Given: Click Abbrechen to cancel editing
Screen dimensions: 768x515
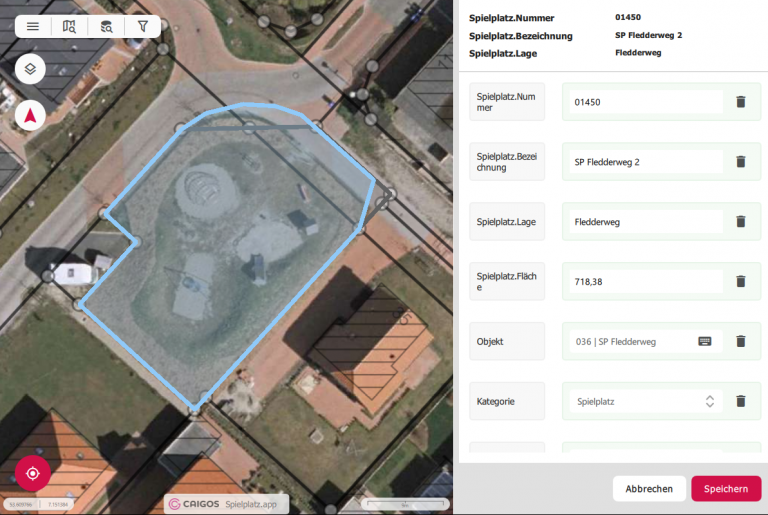Looking at the screenshot, I should coord(649,489).
